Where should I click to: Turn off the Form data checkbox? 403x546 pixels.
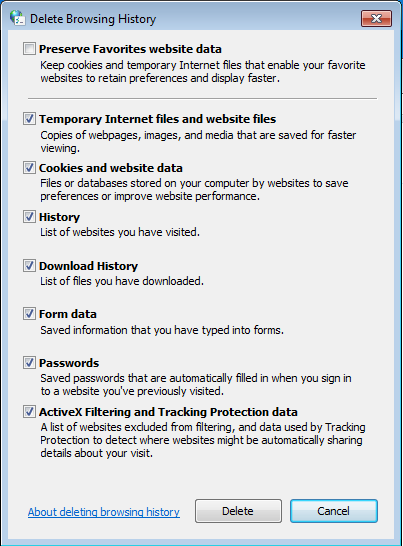(29, 314)
